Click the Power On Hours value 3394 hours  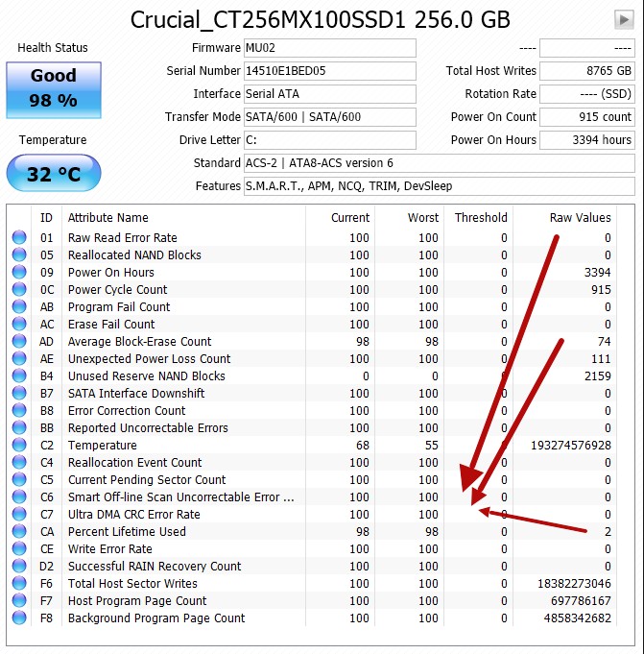tap(587, 139)
